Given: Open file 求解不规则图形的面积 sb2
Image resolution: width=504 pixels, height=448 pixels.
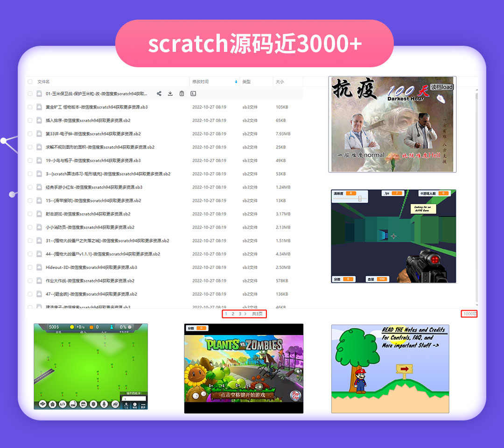Looking at the screenshot, I should [100, 147].
